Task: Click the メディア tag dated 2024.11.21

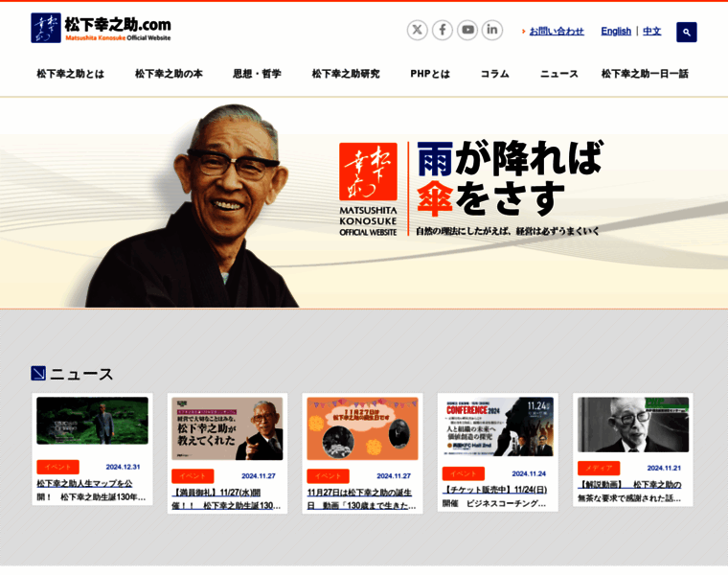Action: click(x=599, y=469)
